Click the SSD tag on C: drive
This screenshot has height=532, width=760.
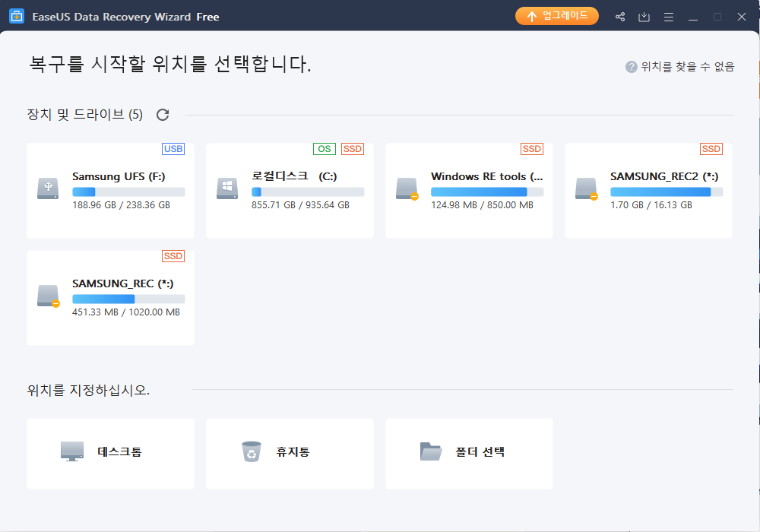click(x=353, y=149)
